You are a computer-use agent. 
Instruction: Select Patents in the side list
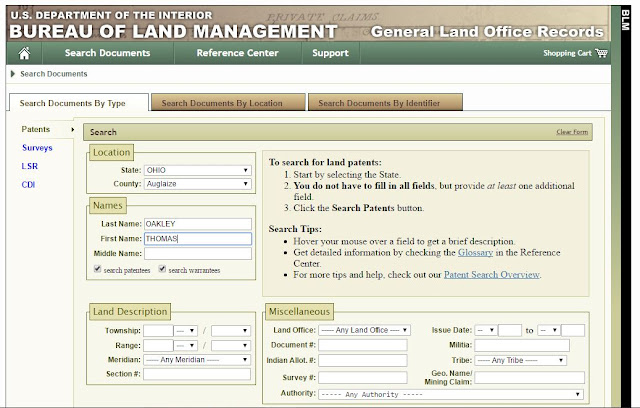(x=36, y=129)
